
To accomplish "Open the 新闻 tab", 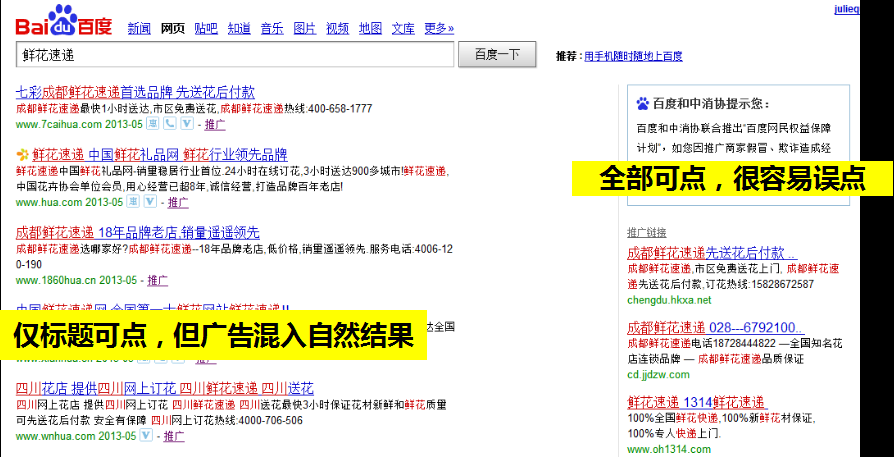I will pos(139,28).
